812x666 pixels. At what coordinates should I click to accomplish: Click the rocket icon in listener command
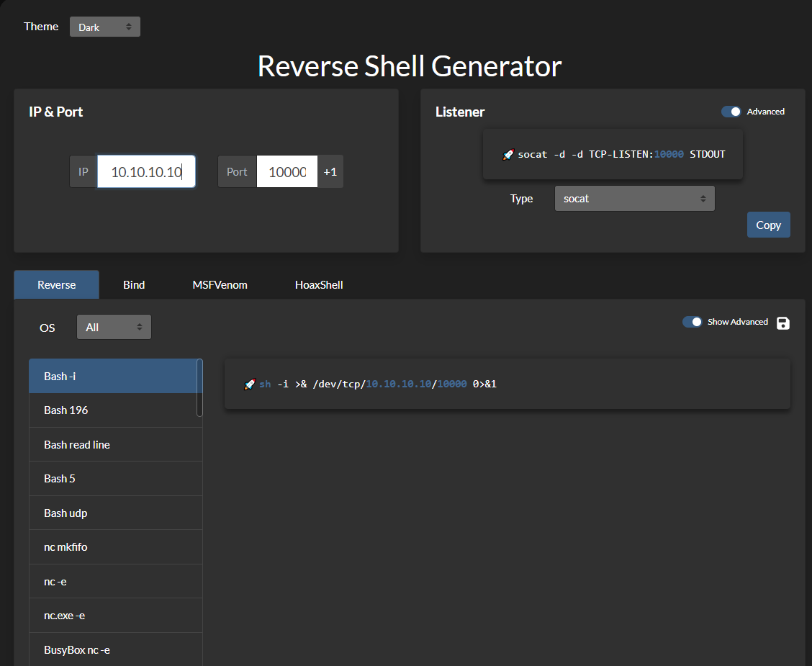[508, 154]
